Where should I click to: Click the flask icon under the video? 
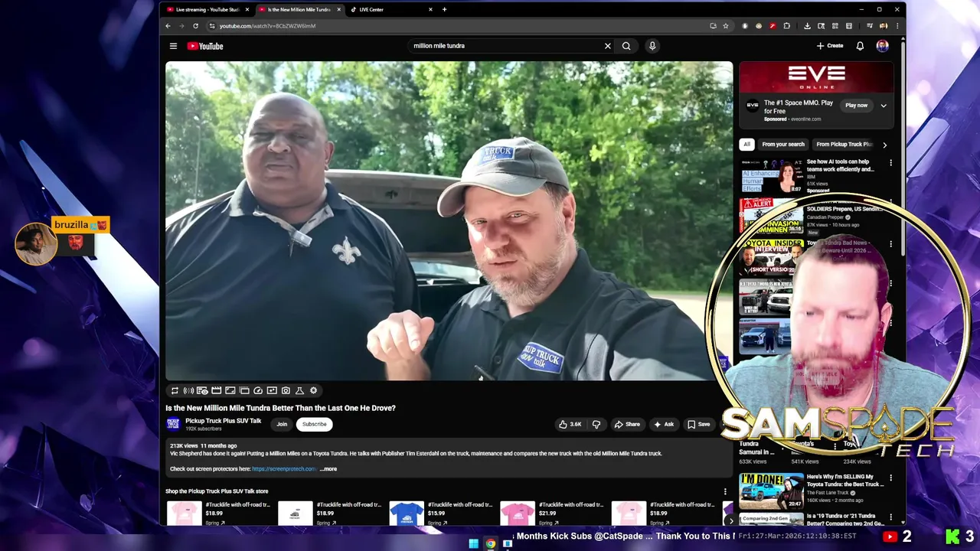pyautogui.click(x=299, y=390)
